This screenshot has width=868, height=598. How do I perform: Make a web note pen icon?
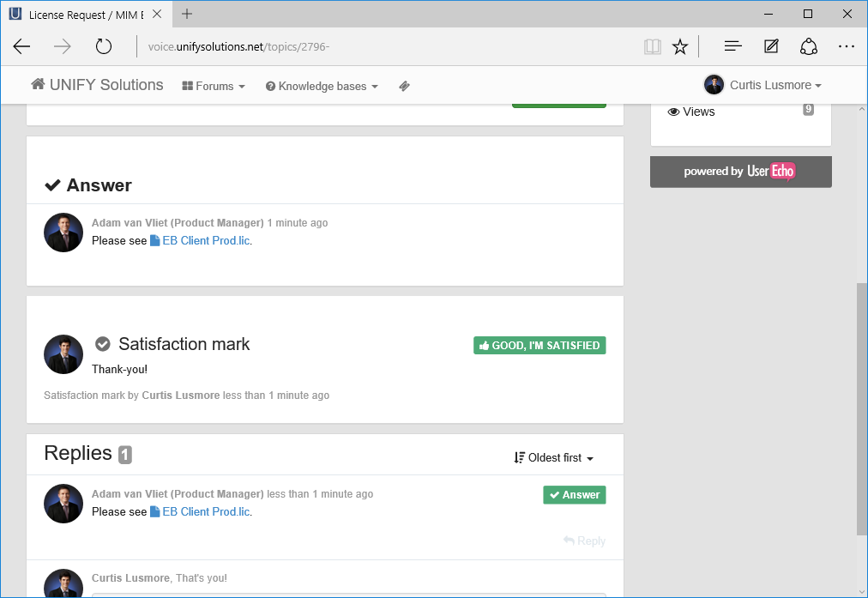[771, 46]
